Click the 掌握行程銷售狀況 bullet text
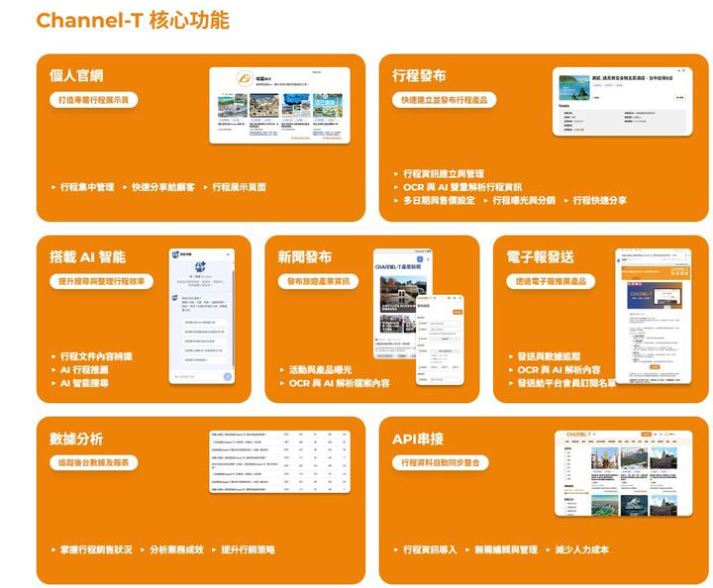Image resolution: width=713 pixels, height=588 pixels. (96, 549)
